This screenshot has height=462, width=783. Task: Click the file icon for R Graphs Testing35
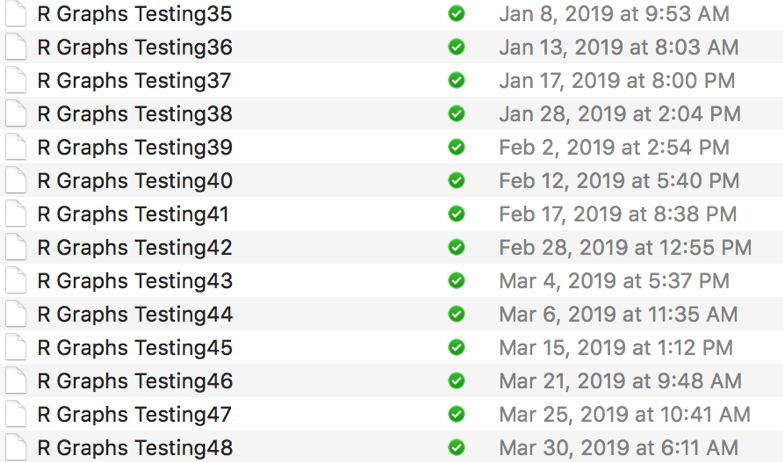click(x=15, y=14)
